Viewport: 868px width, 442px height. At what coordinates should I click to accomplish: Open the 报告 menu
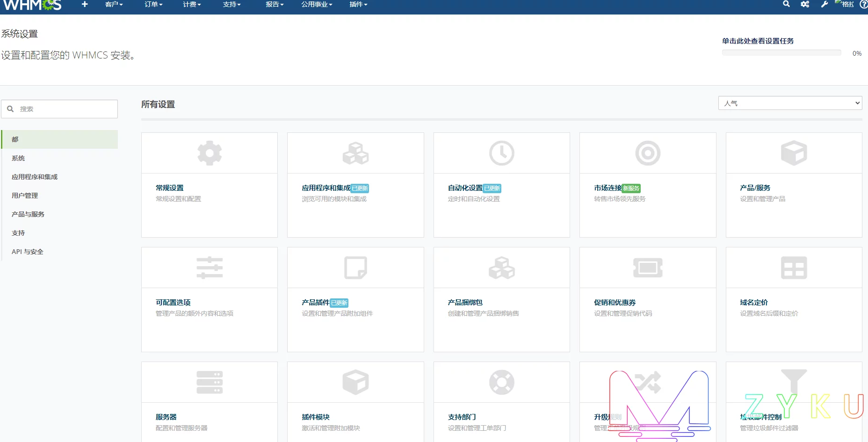[275, 4]
